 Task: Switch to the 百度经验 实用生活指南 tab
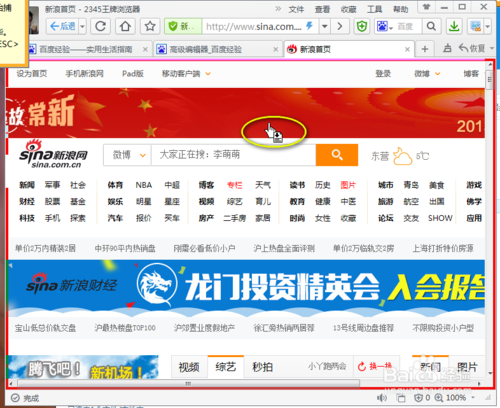tap(86, 50)
